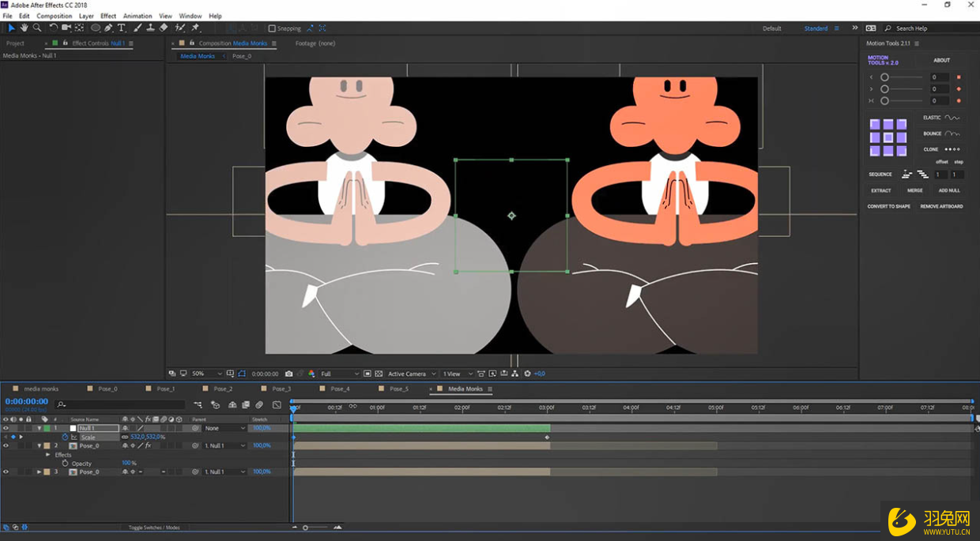
Task: Select the Zoom magnifier tool
Action: tap(37, 28)
